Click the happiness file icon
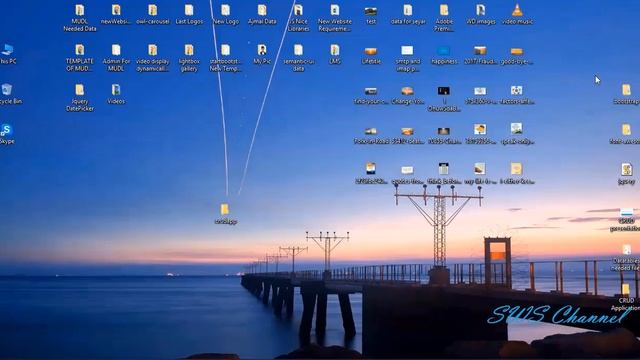640x360 pixels. 444,54
